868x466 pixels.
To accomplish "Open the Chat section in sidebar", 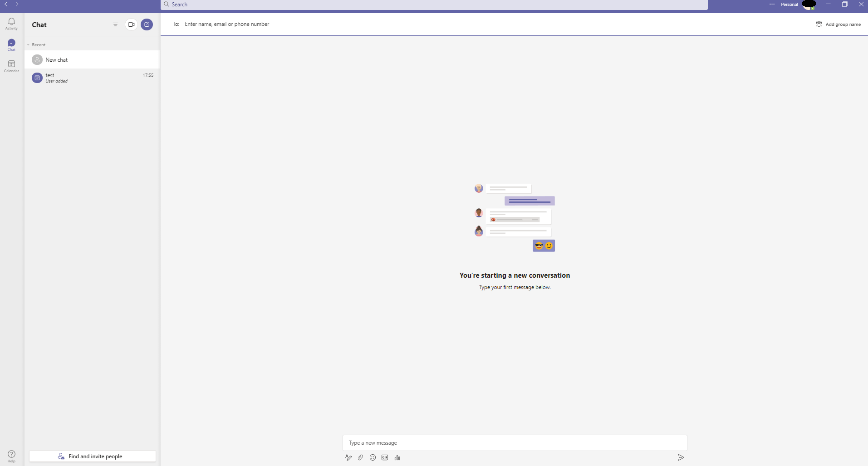I will point(11,45).
